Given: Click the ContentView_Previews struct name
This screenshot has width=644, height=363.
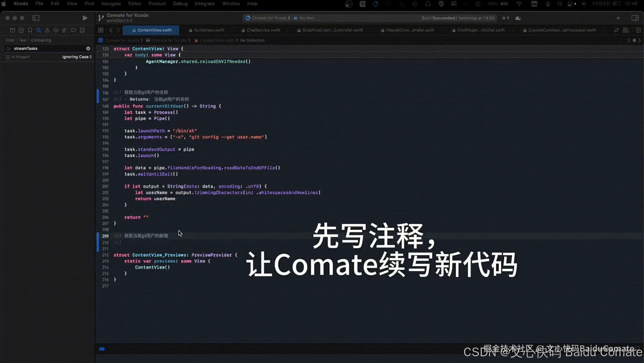Looking at the screenshot, I should point(159,255).
